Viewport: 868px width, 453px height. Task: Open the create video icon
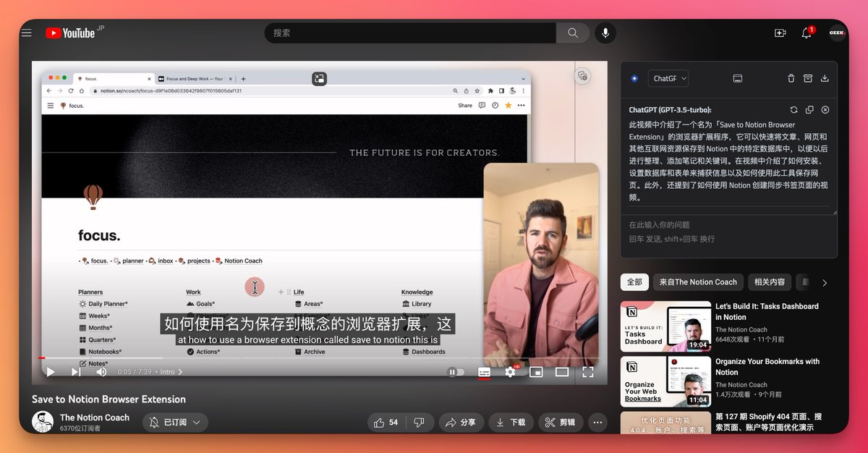click(x=780, y=33)
